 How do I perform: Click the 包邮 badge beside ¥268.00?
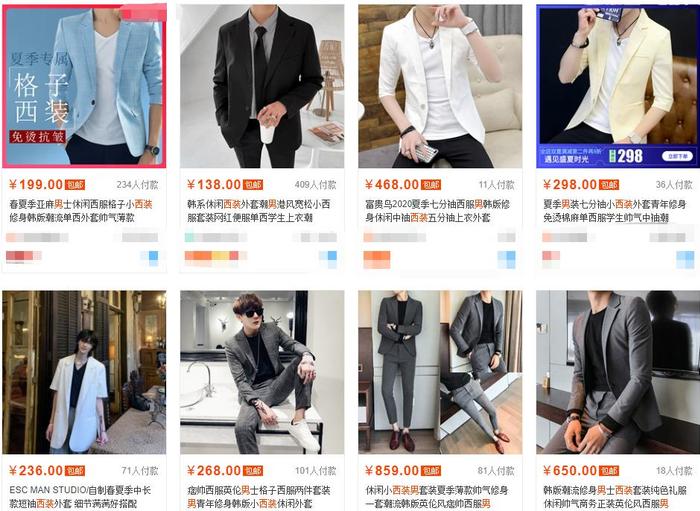[253, 471]
